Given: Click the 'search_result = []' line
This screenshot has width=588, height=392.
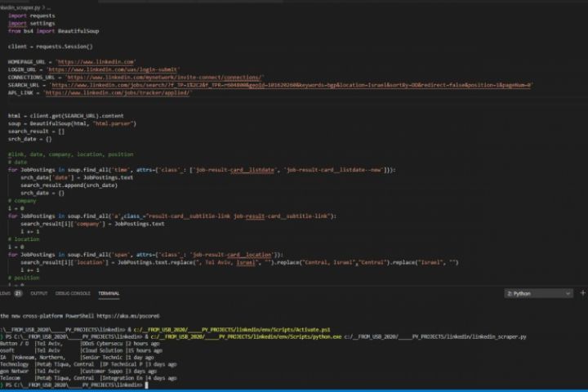Looking at the screenshot, I should click(36, 131).
